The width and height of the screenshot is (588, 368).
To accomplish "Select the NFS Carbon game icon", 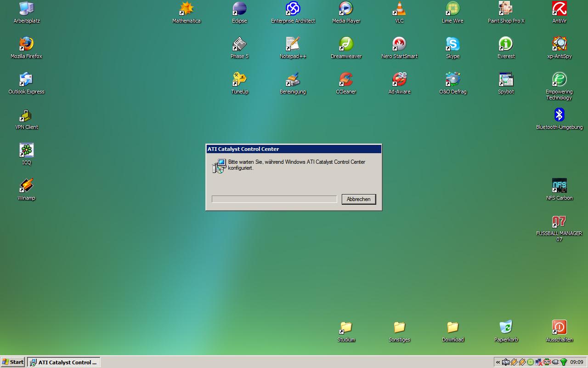I will click(x=559, y=185).
